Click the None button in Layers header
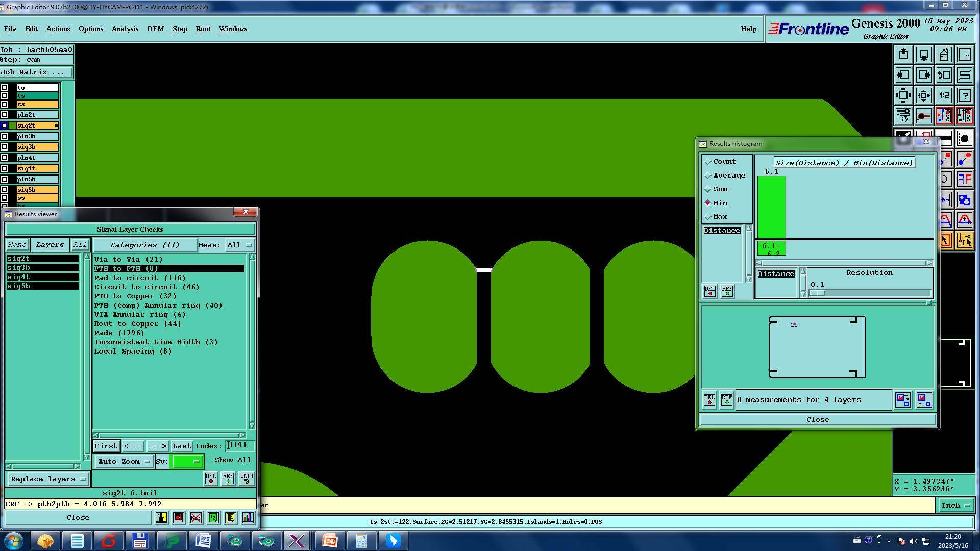Screen dimensions: 980x551 (17, 245)
